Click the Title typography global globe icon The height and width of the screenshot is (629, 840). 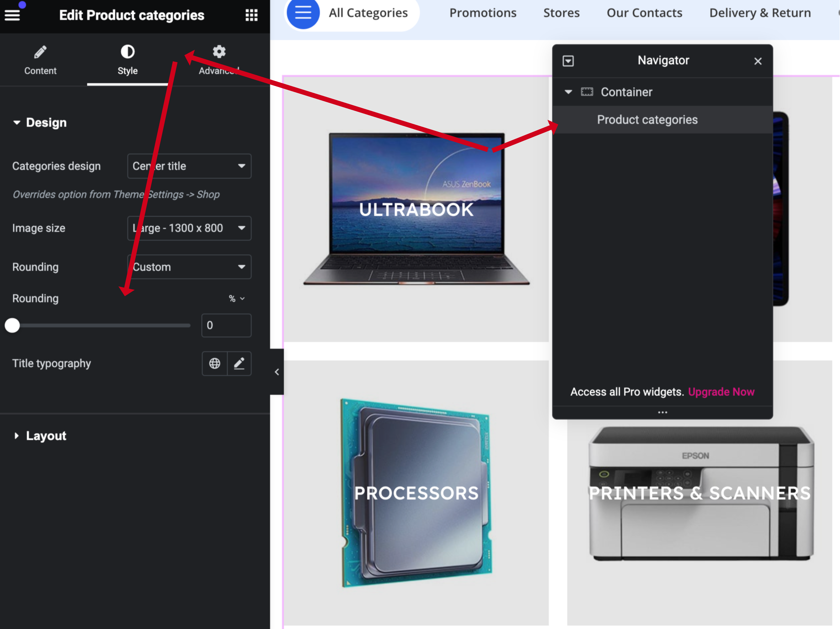pos(215,363)
